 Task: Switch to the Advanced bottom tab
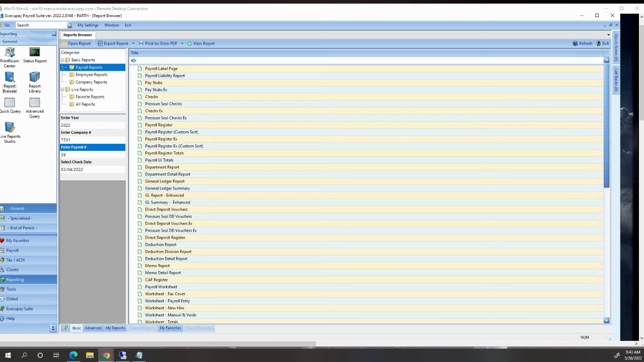click(x=93, y=328)
